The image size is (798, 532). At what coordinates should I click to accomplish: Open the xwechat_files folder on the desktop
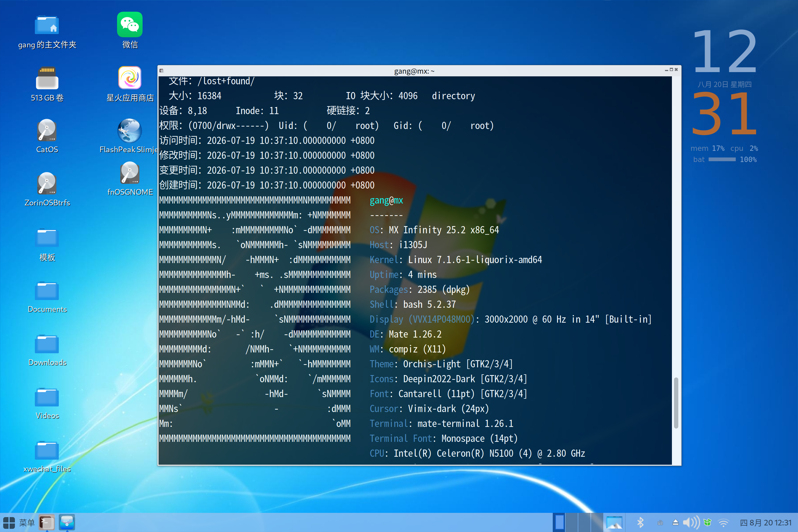pyautogui.click(x=47, y=451)
